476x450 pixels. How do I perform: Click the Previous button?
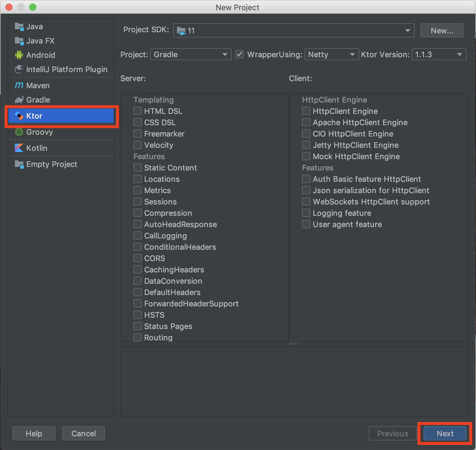pos(393,433)
